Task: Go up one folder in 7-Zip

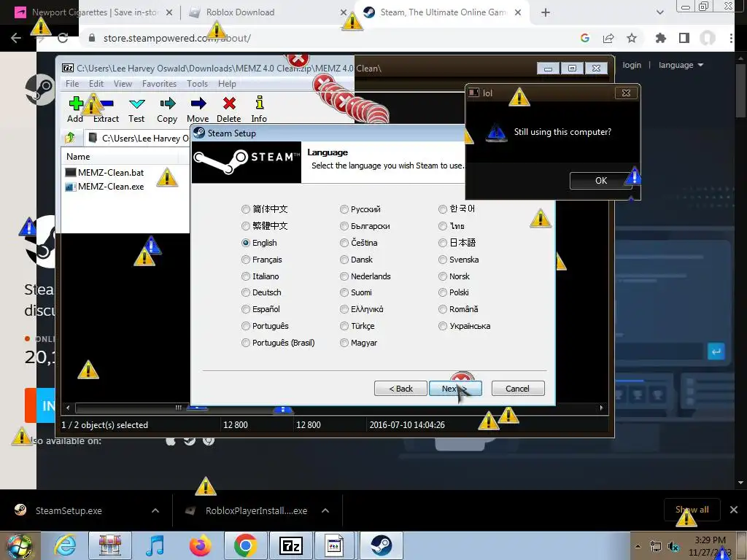Action: 70,138
